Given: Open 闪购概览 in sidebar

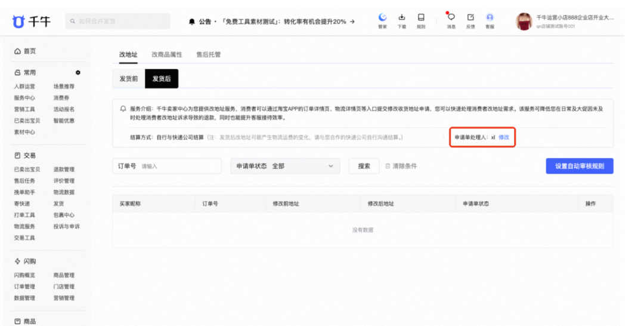Looking at the screenshot, I should (x=24, y=275).
